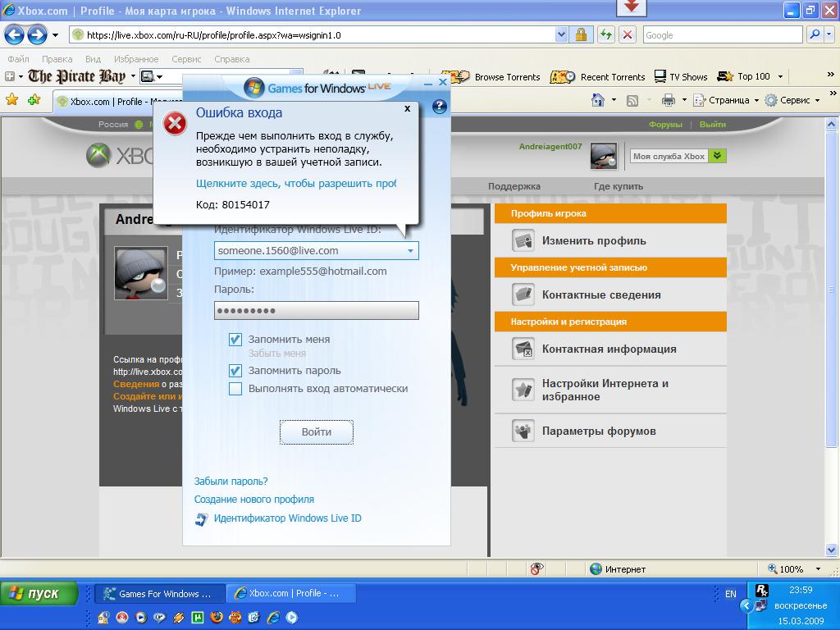
Task: Open Favorites Center star icon
Action: click(11, 100)
